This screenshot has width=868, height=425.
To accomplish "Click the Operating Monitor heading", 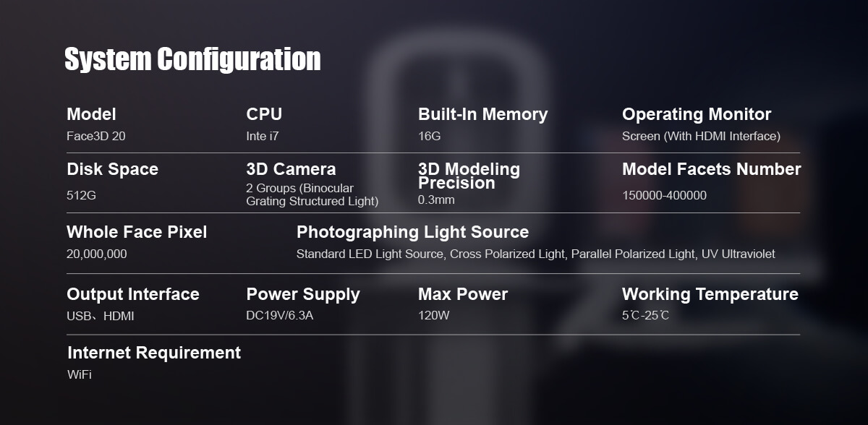I will coord(697,114).
